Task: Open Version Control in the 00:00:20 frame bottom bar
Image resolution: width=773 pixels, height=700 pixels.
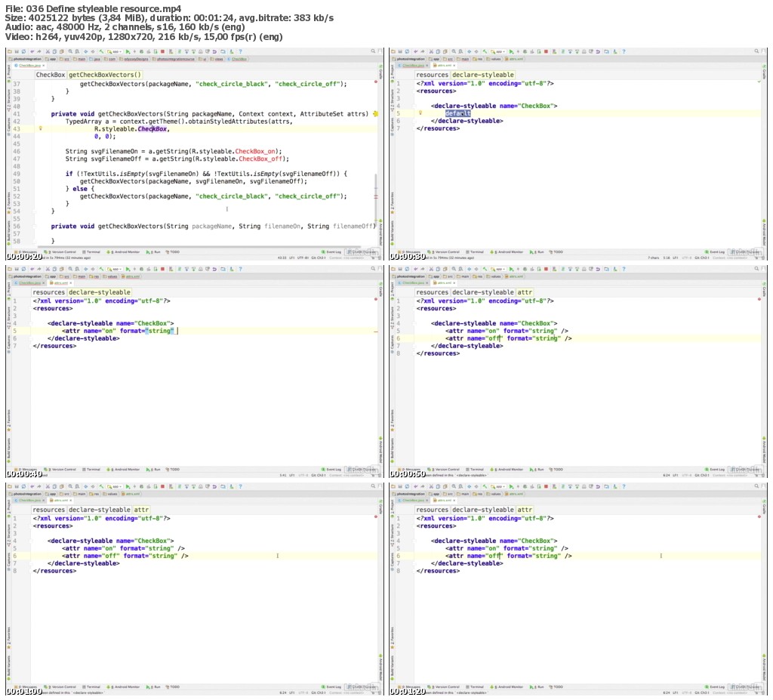Action: pyautogui.click(x=60, y=251)
